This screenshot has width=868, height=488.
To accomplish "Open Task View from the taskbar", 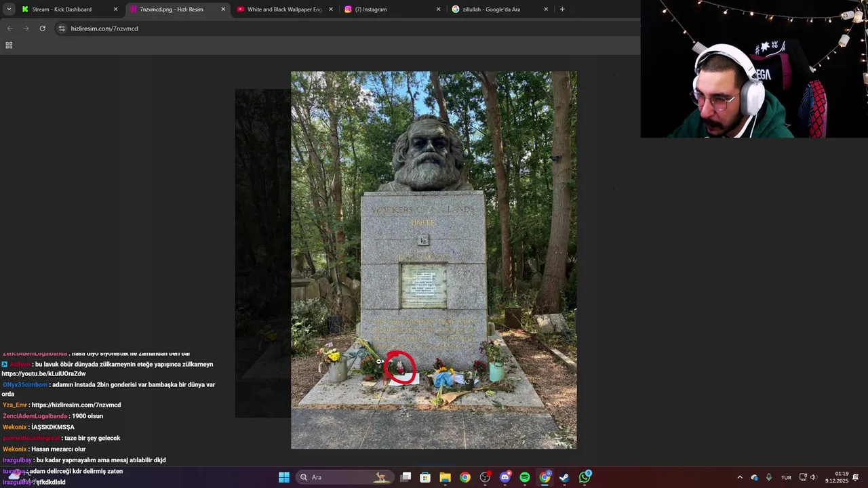I will 406,477.
